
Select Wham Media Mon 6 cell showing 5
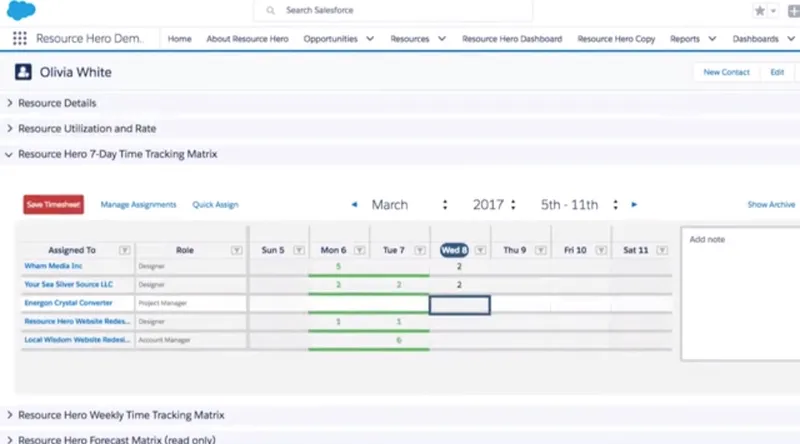(338, 266)
